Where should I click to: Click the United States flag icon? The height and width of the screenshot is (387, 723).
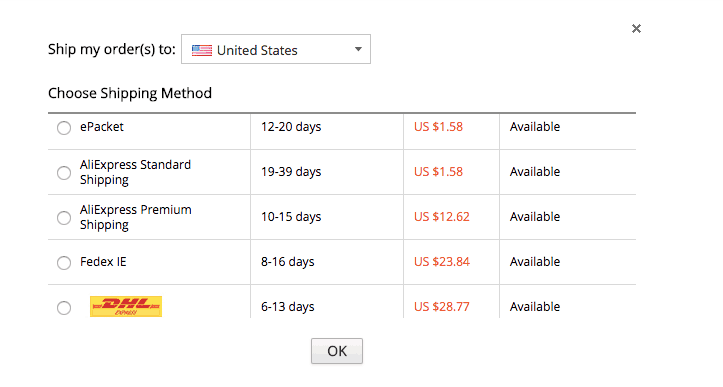pos(202,50)
